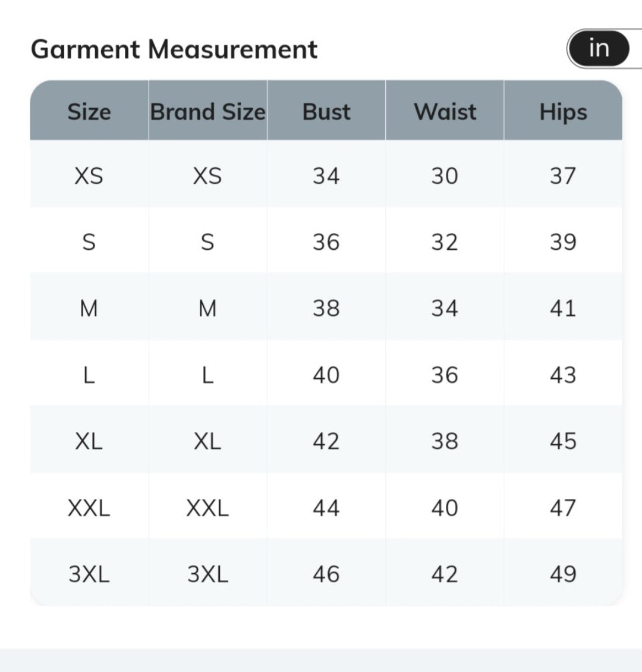This screenshot has width=642, height=672.
Task: Click the Hips column header
Action: 563,112
